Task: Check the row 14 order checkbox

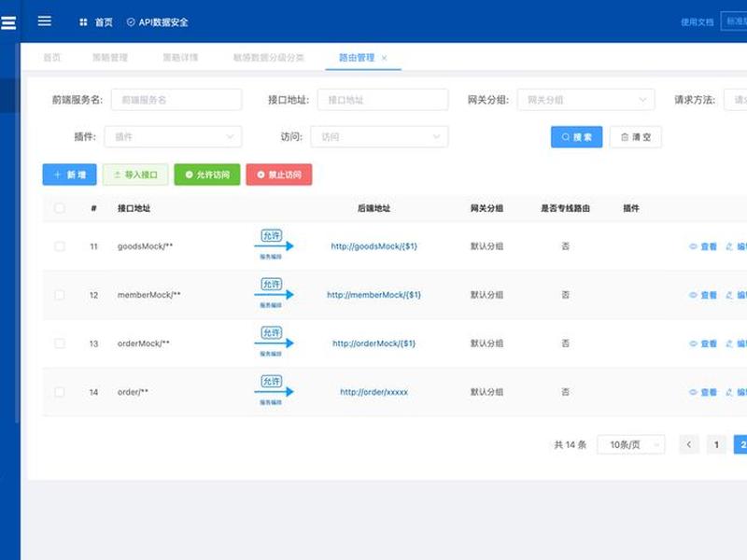Action: pyautogui.click(x=60, y=392)
